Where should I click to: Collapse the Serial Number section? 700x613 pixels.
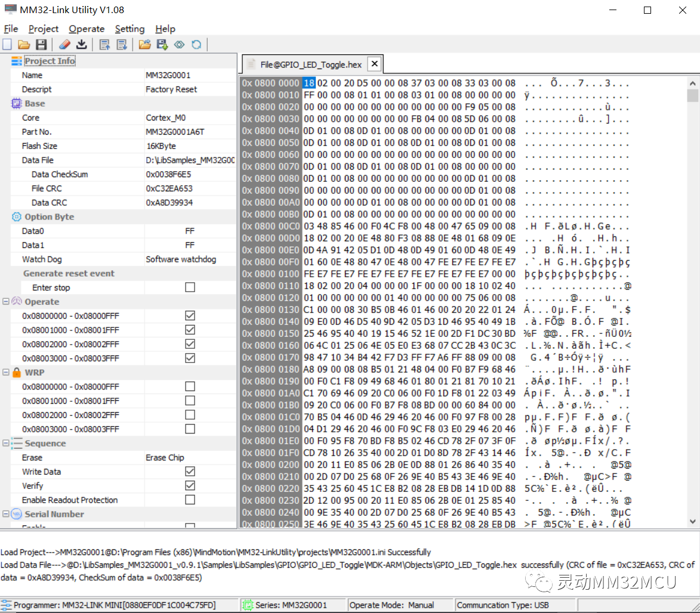tap(6, 514)
